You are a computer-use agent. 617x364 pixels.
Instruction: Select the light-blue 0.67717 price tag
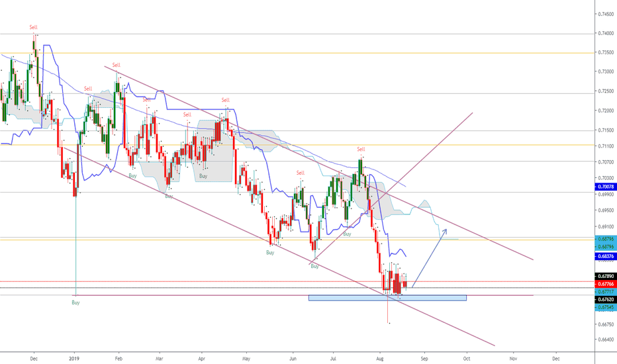[x=606, y=292]
